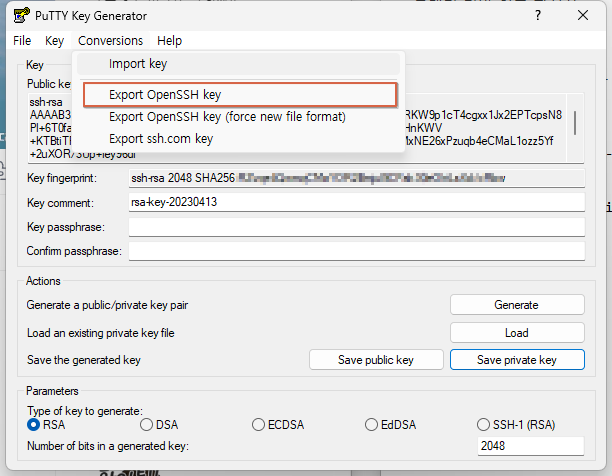Click the Generate button
Viewport: 612px width, 476px height.
(517, 305)
